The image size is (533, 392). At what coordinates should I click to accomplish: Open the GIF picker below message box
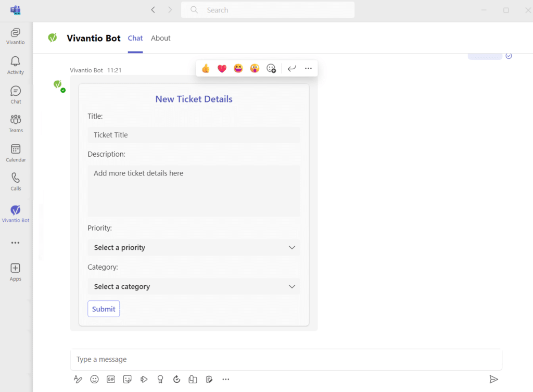click(111, 379)
